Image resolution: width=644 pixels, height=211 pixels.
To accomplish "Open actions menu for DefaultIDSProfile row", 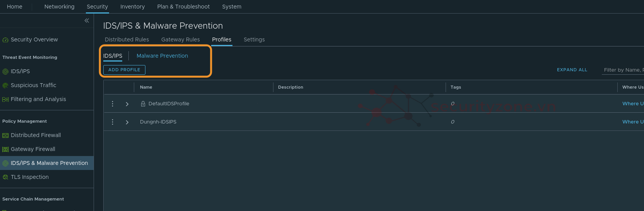I will click(113, 104).
